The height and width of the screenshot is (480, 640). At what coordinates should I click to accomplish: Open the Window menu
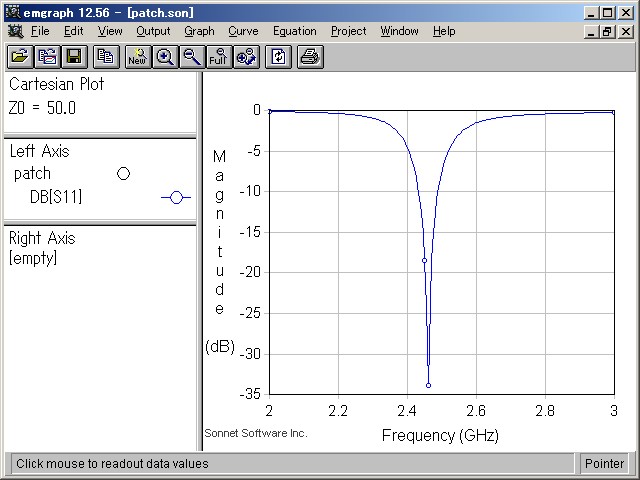tap(399, 31)
